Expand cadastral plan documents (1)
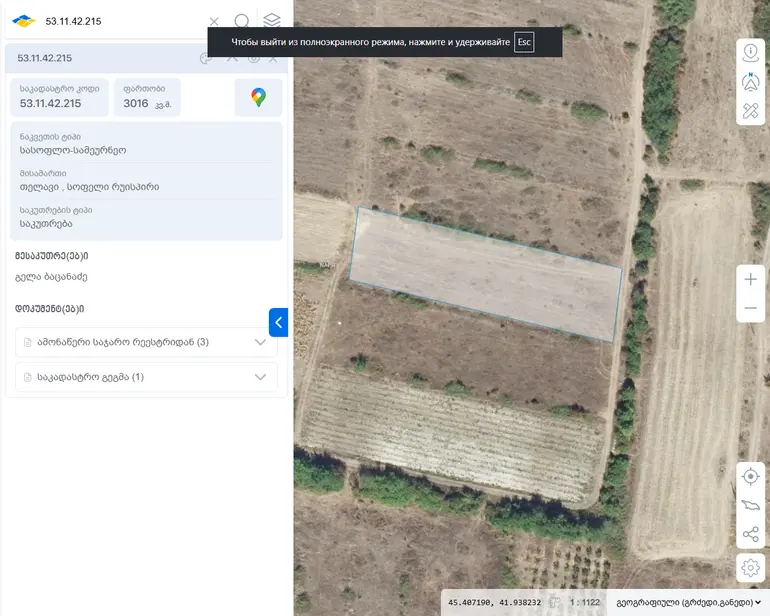 (x=146, y=377)
